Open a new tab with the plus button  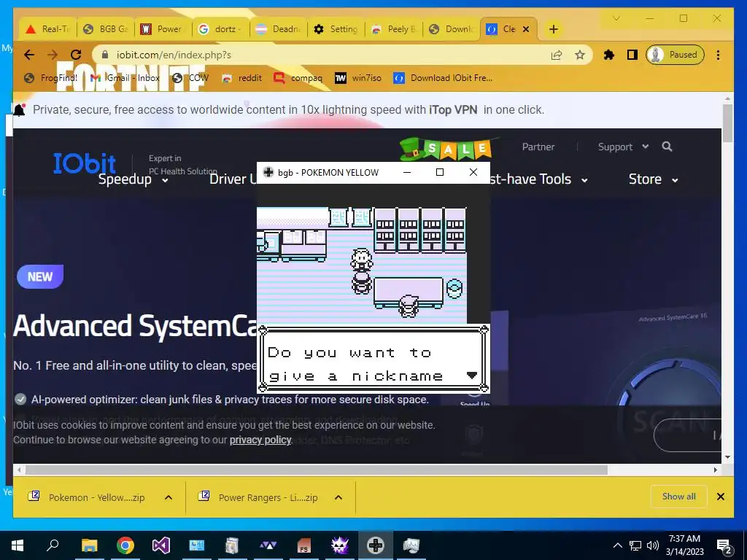553,29
